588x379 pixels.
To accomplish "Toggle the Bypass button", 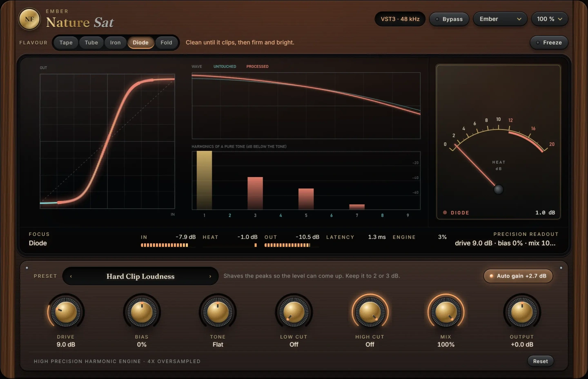I will coord(449,19).
